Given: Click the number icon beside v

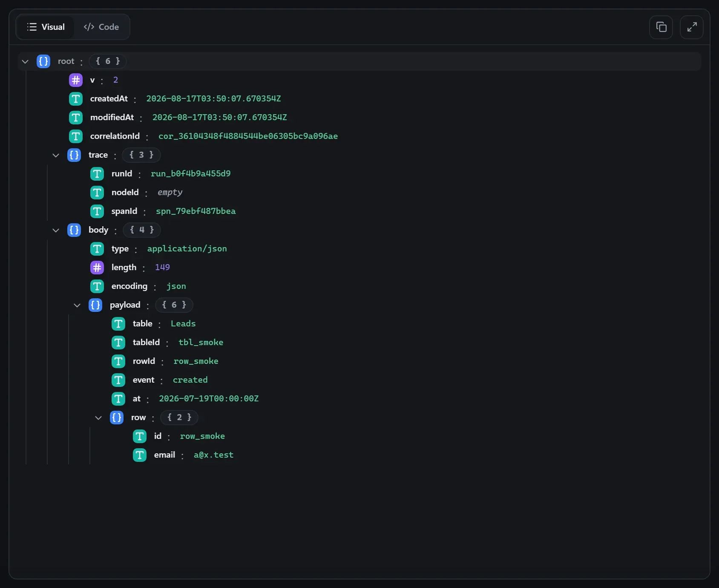Looking at the screenshot, I should tap(76, 80).
